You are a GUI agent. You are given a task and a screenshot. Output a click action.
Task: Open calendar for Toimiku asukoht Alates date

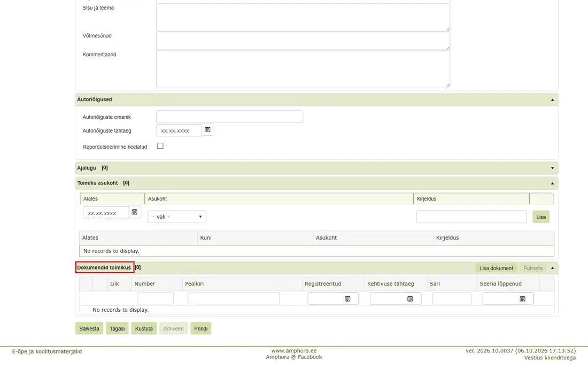[134, 212]
